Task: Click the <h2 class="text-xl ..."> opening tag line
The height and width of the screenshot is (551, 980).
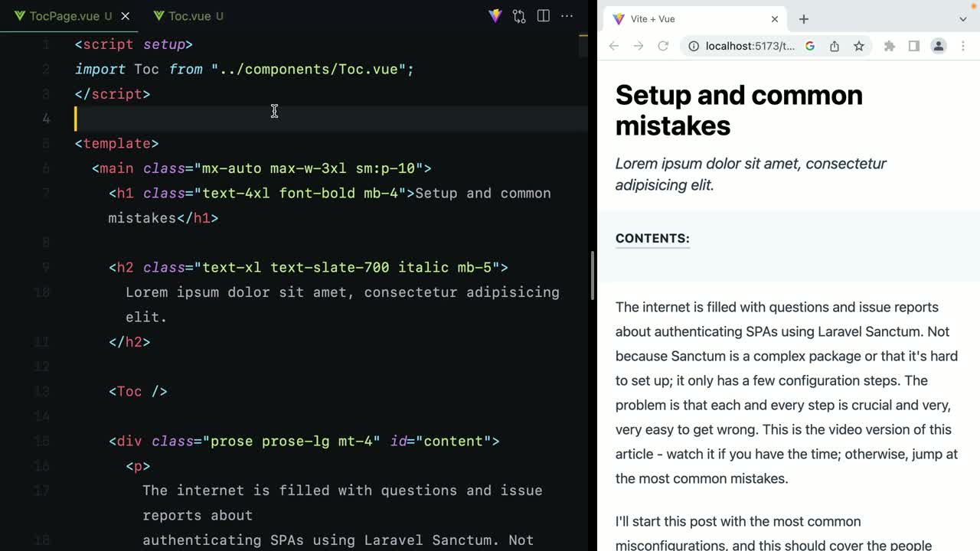Action: point(309,267)
